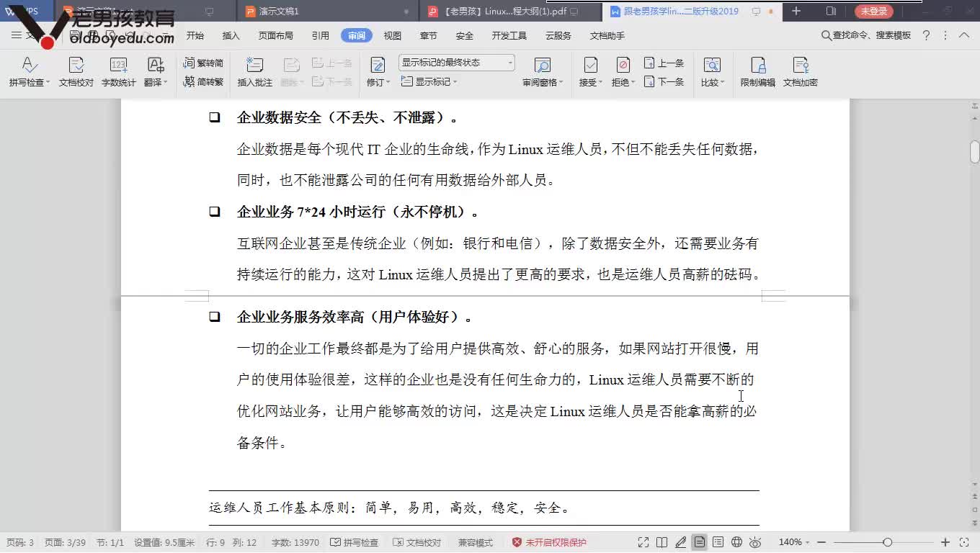Click the search commands and templates box
980x553 pixels.
pyautogui.click(x=866, y=35)
